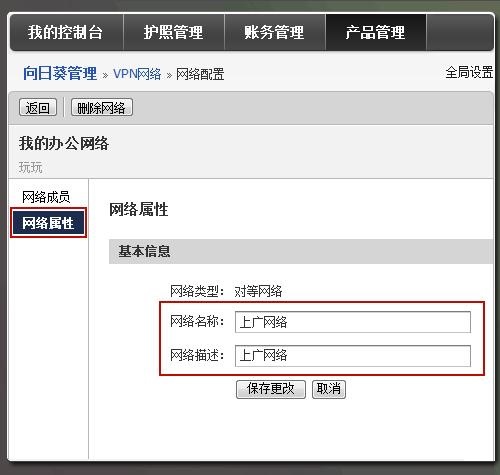
Task: Click the 返回 button
Action: pos(38,107)
